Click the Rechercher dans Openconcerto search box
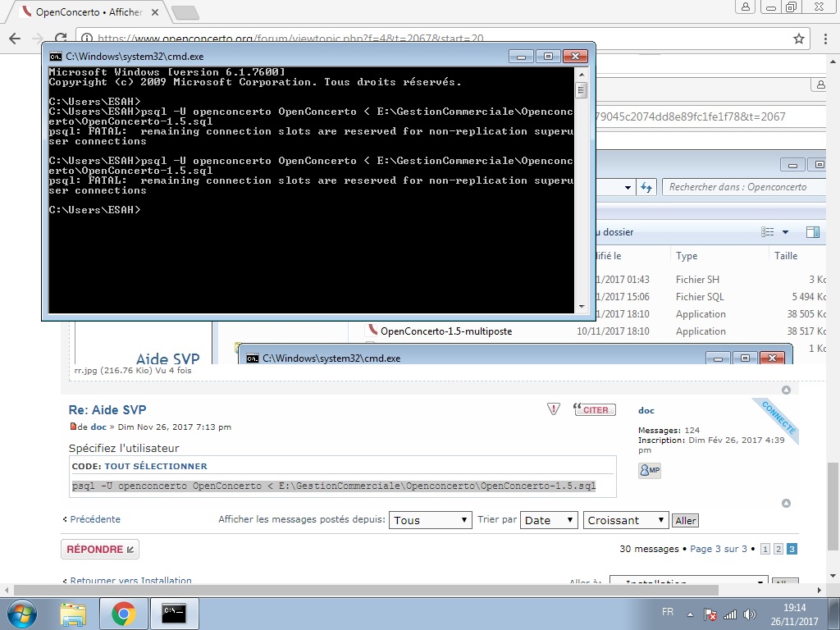Image resolution: width=840 pixels, height=630 pixels. (x=745, y=187)
